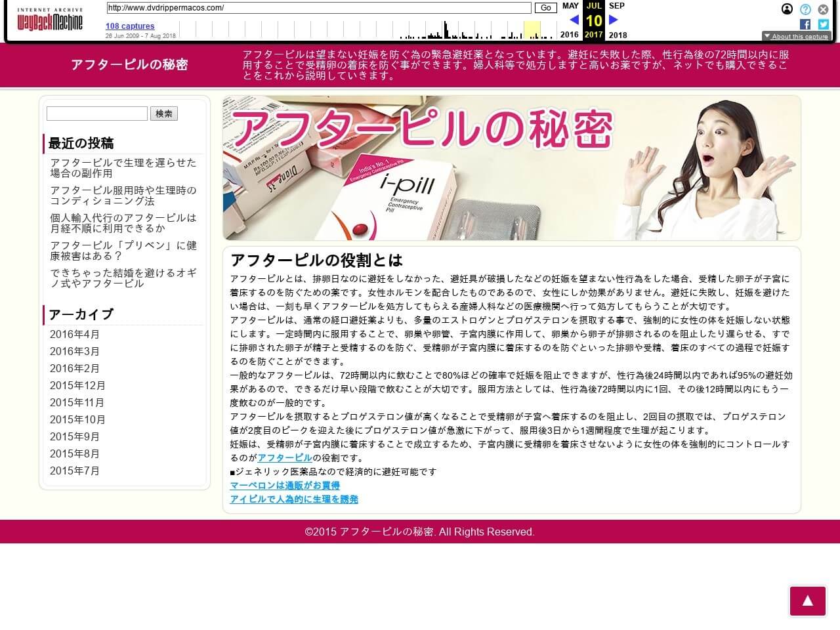Open the 2015年12月 archive

pos(77,386)
